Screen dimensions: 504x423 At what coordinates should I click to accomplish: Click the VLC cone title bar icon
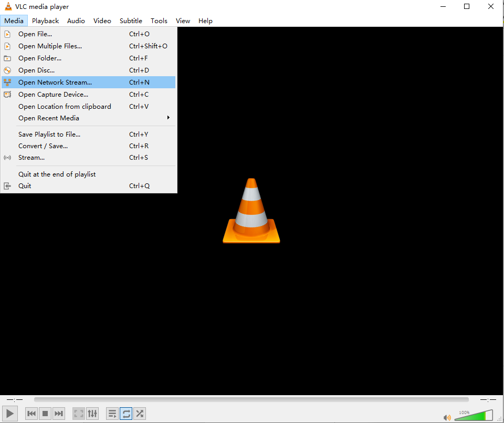click(x=8, y=6)
